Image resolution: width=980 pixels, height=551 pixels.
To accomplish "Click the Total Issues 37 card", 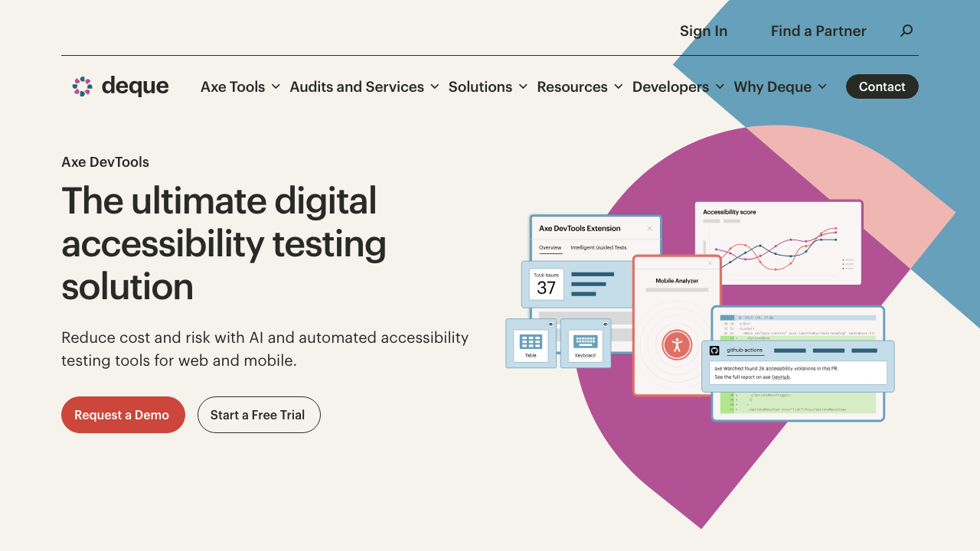I will point(546,284).
